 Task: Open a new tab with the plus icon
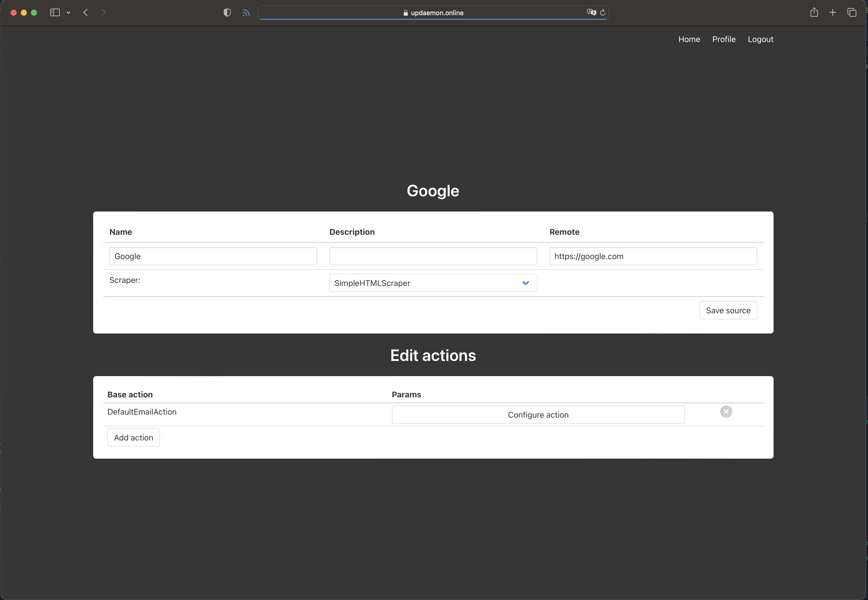[x=833, y=12]
